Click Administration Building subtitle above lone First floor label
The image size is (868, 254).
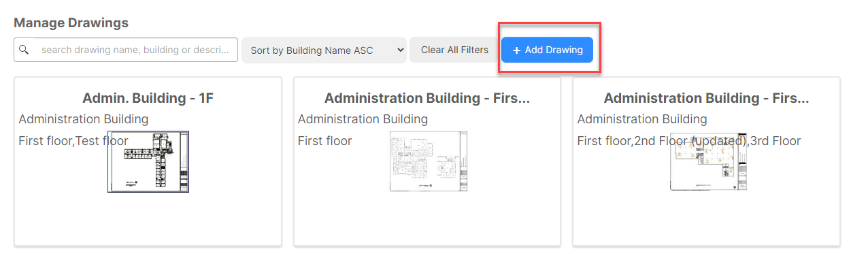pos(363,119)
